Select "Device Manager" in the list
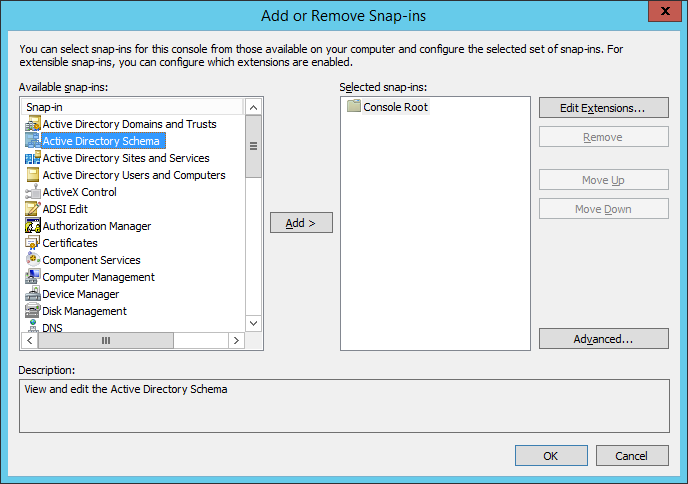 click(80, 294)
